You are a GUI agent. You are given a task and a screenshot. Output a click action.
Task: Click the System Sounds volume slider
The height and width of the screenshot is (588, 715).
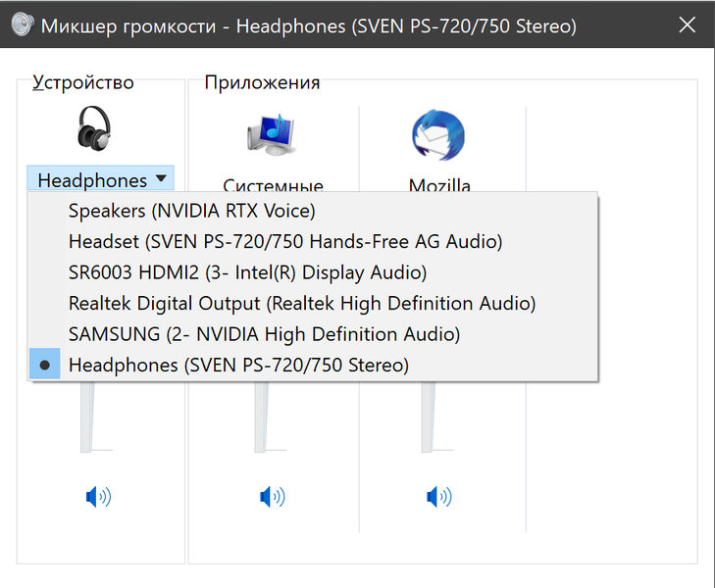261,416
